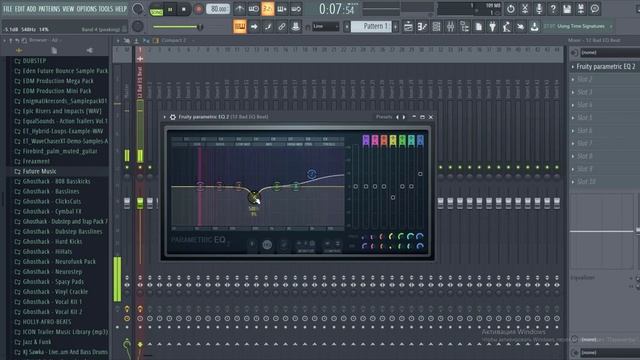Click the tempo field showing 80.000

pos(218,9)
